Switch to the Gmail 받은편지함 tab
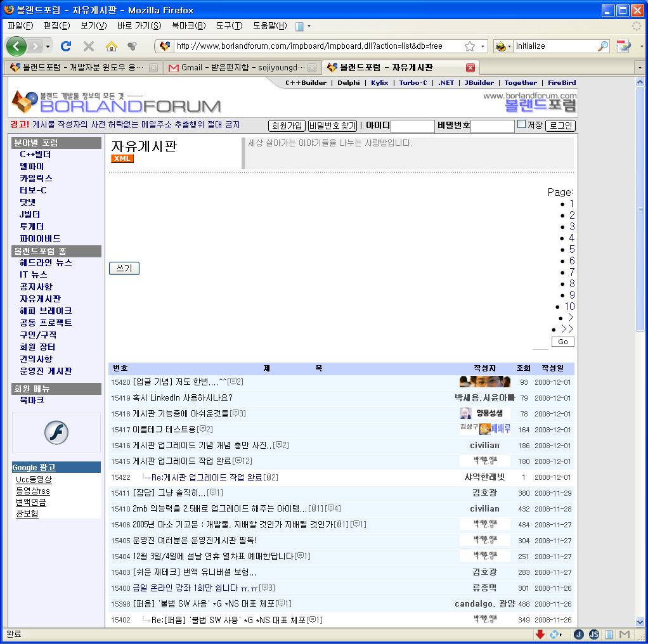 236,68
